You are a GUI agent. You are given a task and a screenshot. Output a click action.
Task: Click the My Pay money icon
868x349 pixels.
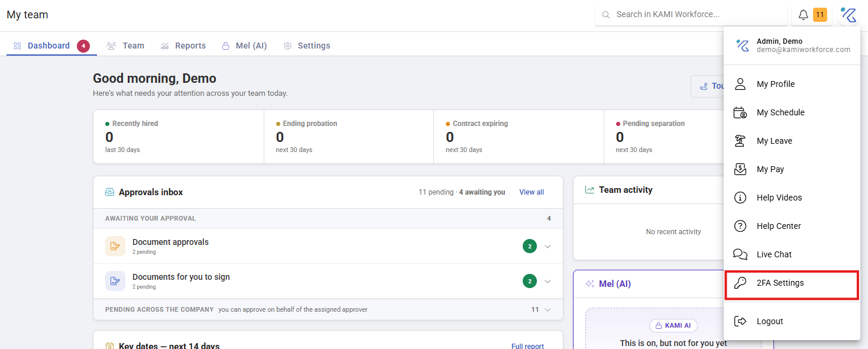[740, 169]
